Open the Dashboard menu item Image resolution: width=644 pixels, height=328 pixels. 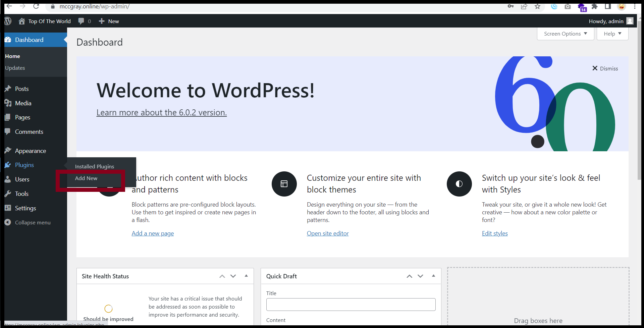[x=36, y=40]
